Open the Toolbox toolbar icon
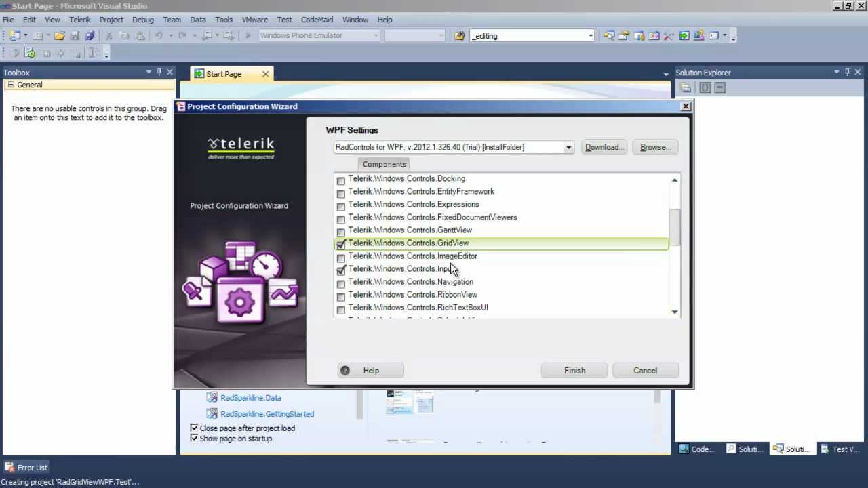 pyautogui.click(x=669, y=35)
